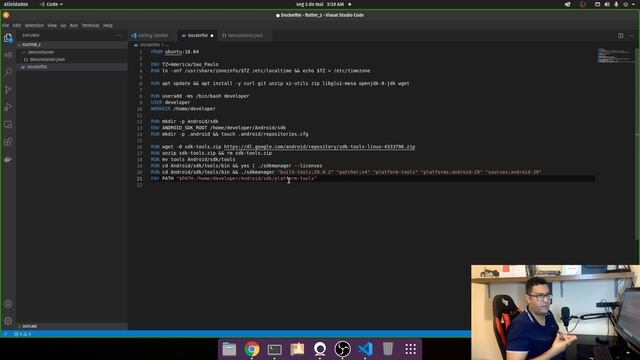Screen dimensions: 640x360
Task: Open the Remote Explorer monitor icon
Action: 8,124
